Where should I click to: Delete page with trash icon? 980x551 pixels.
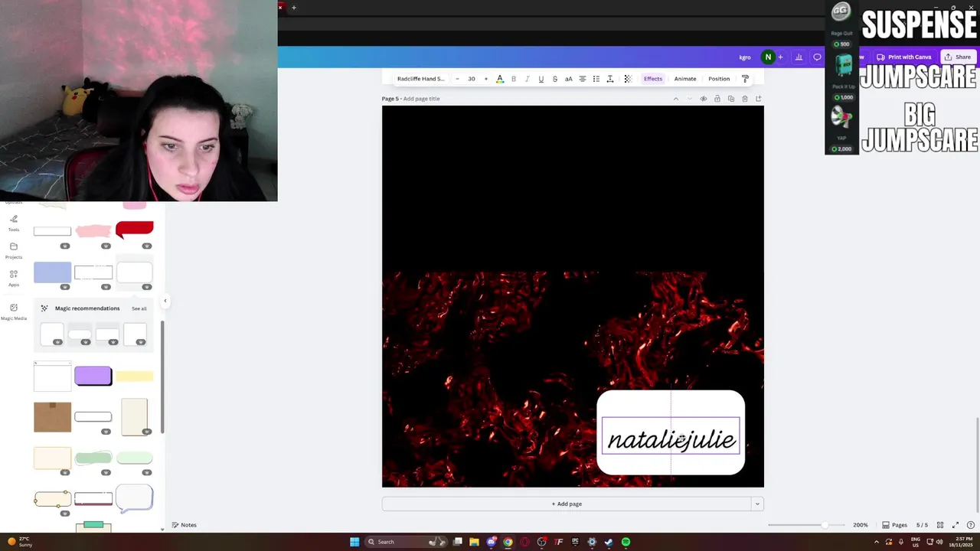[745, 99]
